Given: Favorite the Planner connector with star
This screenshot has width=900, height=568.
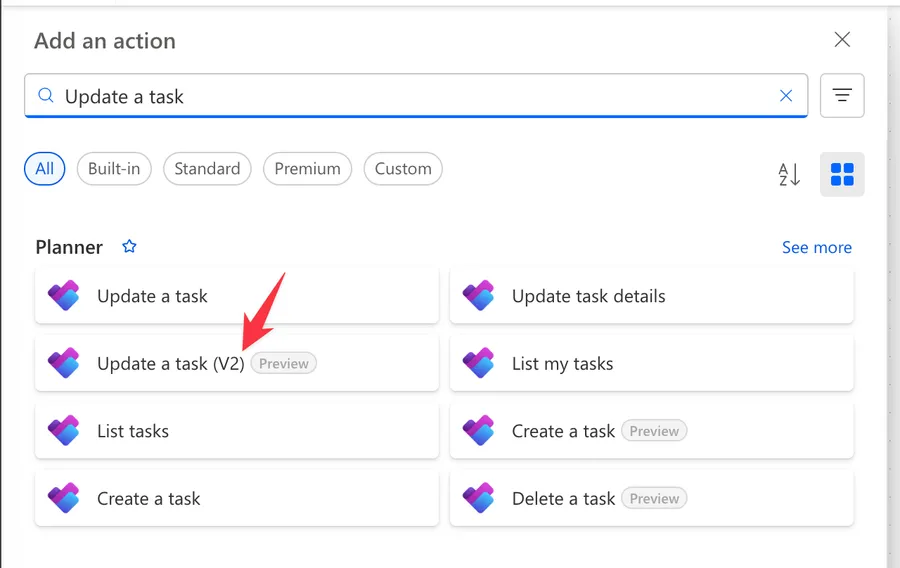Looking at the screenshot, I should (129, 247).
